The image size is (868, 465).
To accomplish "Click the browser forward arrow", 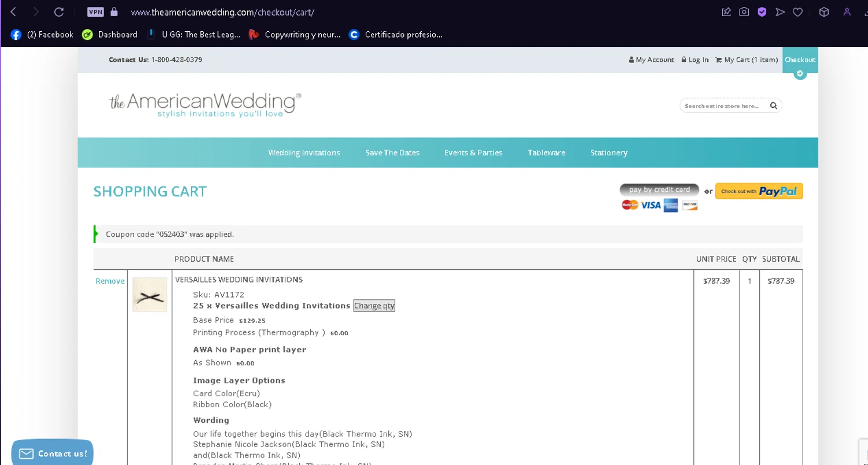I will point(36,12).
